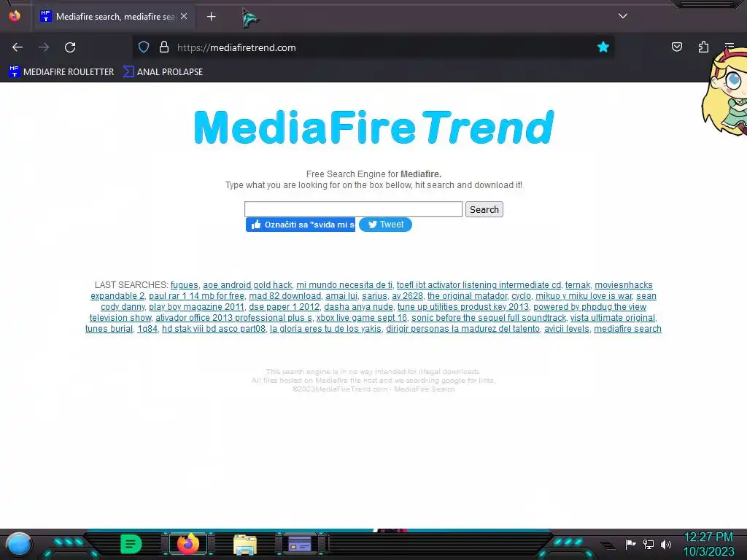Open 'mad 82 download' link
Screen dimensions: 747x560
pos(285,296)
